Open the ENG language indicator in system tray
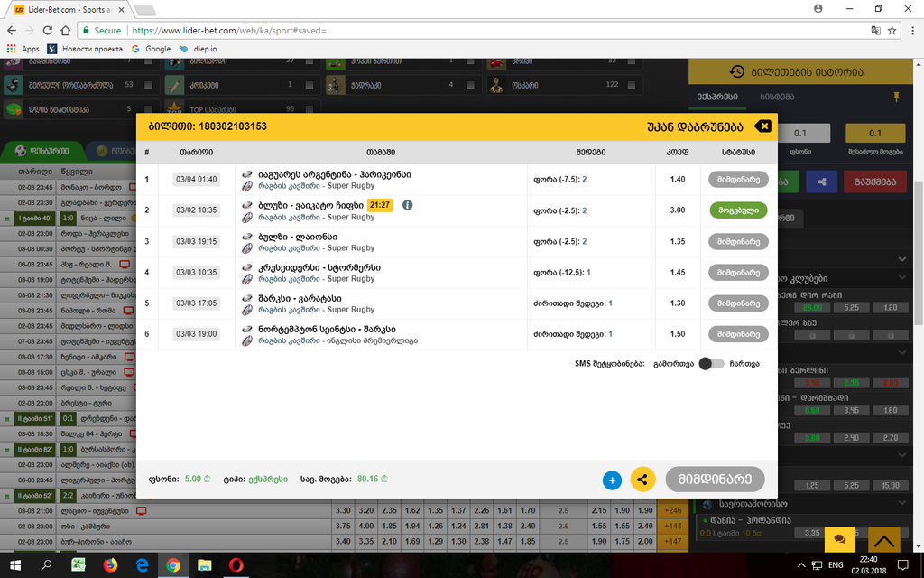924x578 pixels. pos(836,565)
